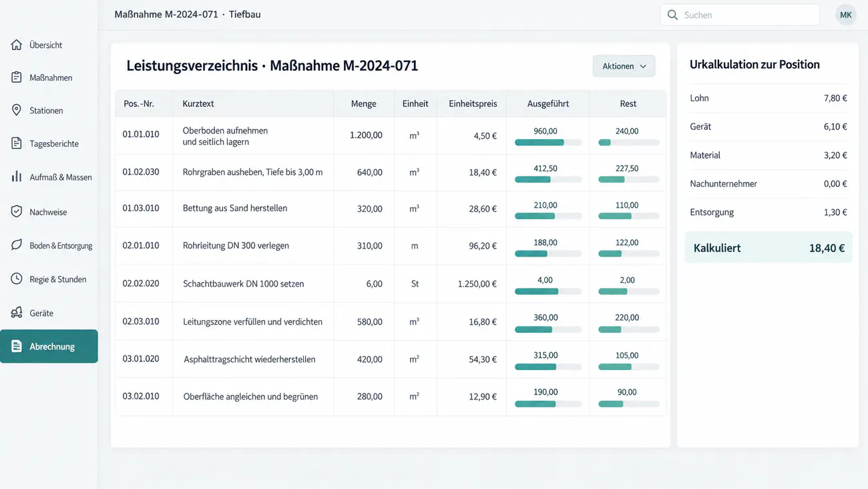Click breadcrumb 'Maßnahme M-2024-071 · Tiefbau'

[x=188, y=14]
